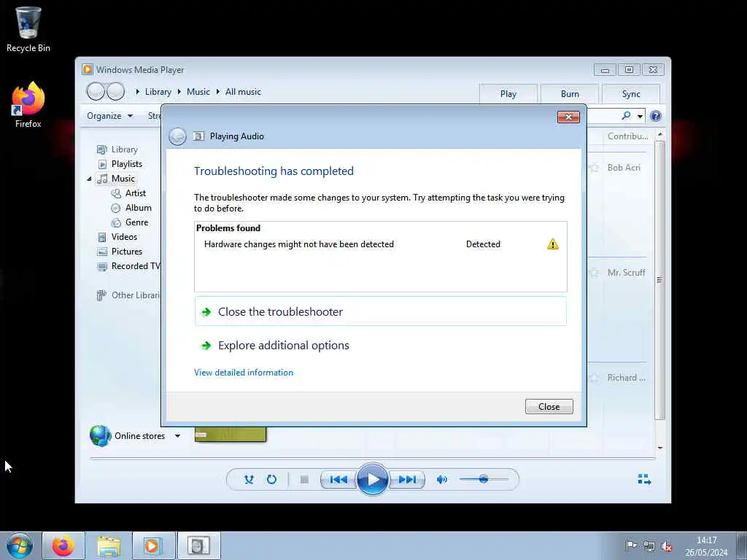Click the library scrollbar down arrow
Screen dimensions: 747x560
(659, 448)
